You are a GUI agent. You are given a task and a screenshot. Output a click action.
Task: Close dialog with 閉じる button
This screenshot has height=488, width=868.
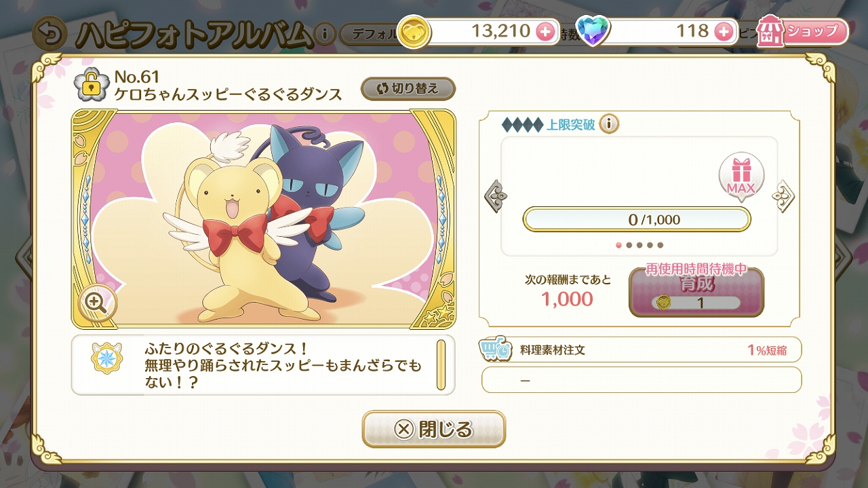[x=434, y=429]
